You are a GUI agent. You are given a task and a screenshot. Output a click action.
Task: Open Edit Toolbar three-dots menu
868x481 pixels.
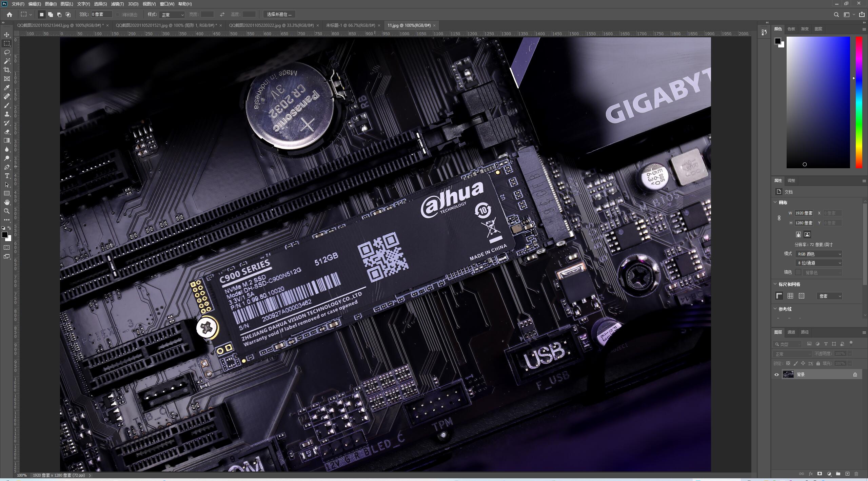click(x=7, y=220)
